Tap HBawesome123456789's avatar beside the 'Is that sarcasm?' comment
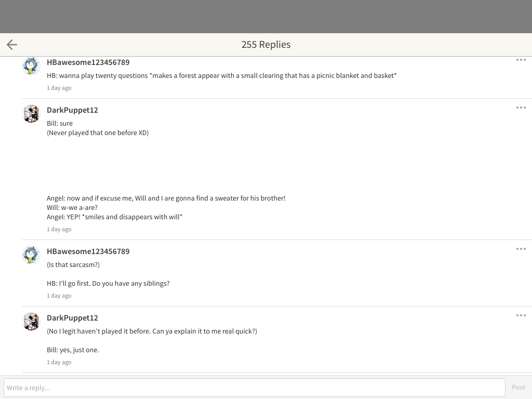The image size is (532, 399). tap(31, 255)
